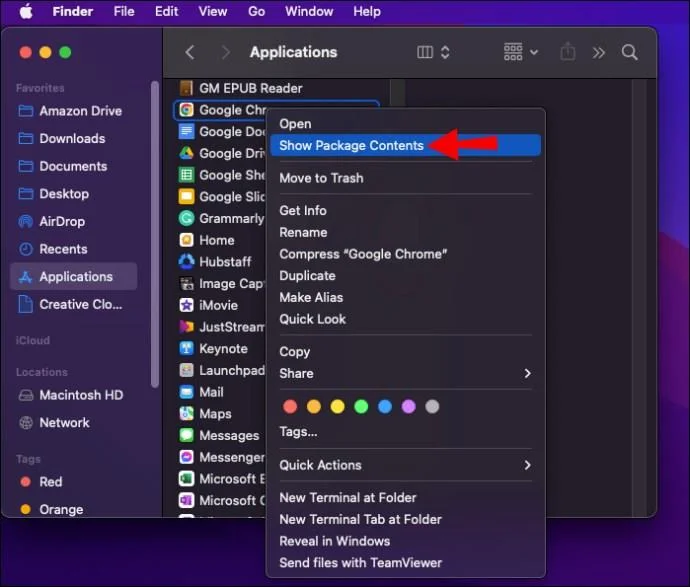690x587 pixels.
Task: Filter by Orange tag in sidebar
Action: (x=51, y=510)
